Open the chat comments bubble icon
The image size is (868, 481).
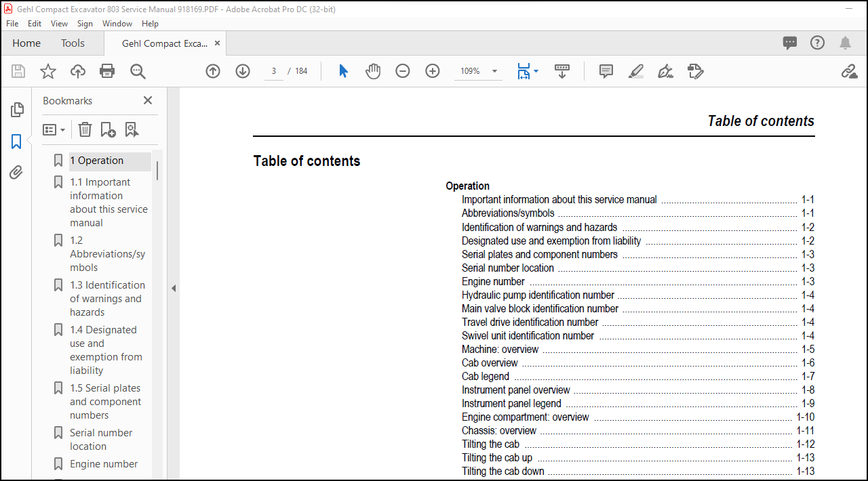(790, 43)
